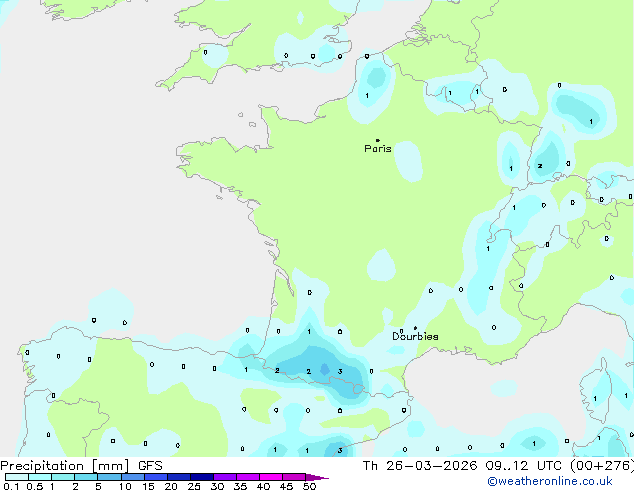Screen dimensions: 634x490
Task: Select the 20–25 mm legend swatch
Action: (x=179, y=477)
